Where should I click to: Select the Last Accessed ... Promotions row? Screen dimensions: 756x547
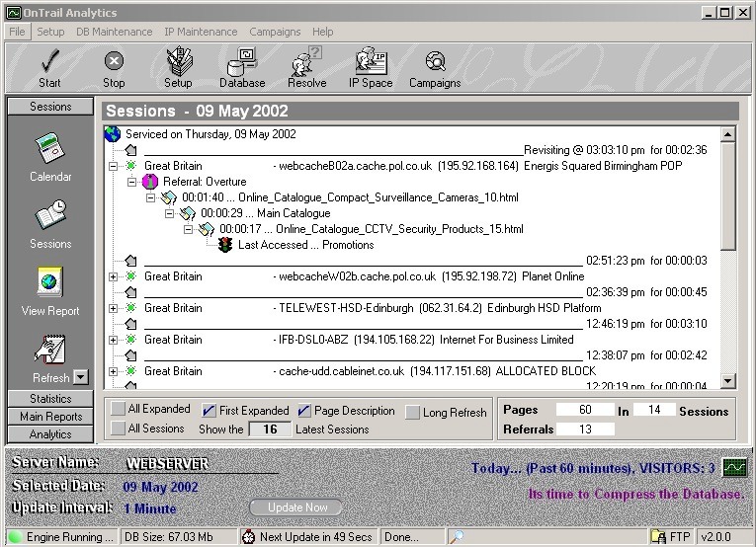tap(305, 245)
